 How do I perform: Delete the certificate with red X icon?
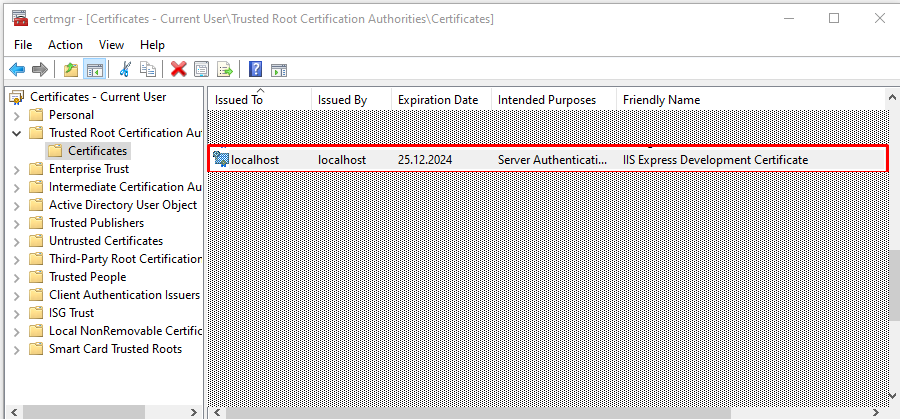pyautogui.click(x=179, y=70)
